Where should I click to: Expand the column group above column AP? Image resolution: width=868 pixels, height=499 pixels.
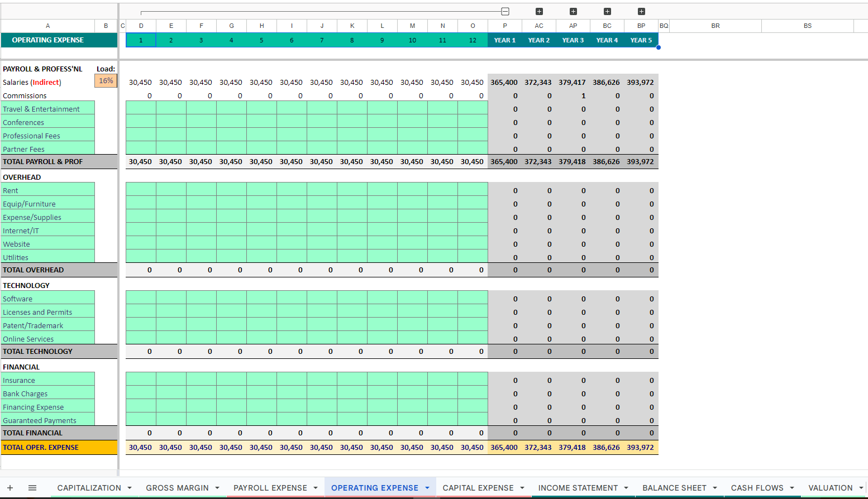coord(573,11)
